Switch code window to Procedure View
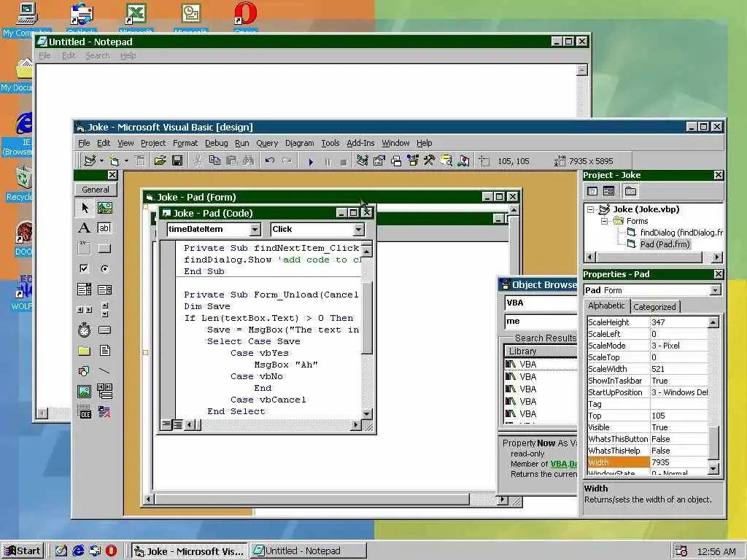Image resolution: width=747 pixels, height=560 pixels. point(166,424)
